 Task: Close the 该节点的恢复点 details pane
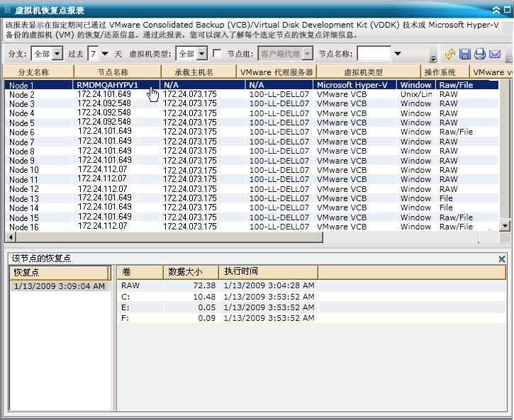click(503, 259)
